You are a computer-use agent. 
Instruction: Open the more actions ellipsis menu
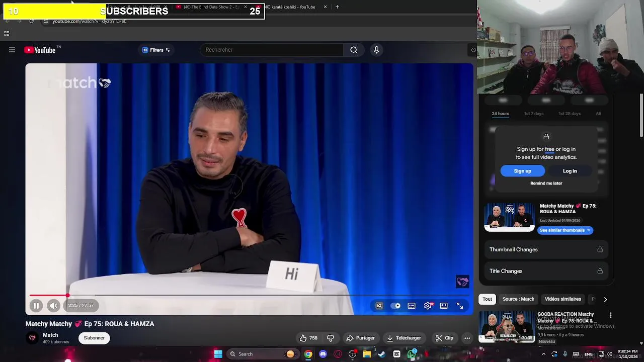pyautogui.click(x=467, y=338)
